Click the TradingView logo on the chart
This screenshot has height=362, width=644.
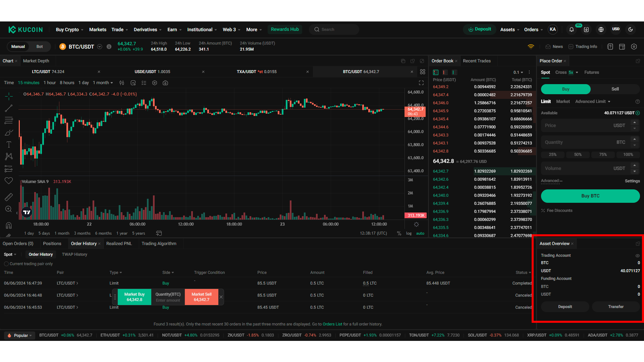(x=27, y=212)
